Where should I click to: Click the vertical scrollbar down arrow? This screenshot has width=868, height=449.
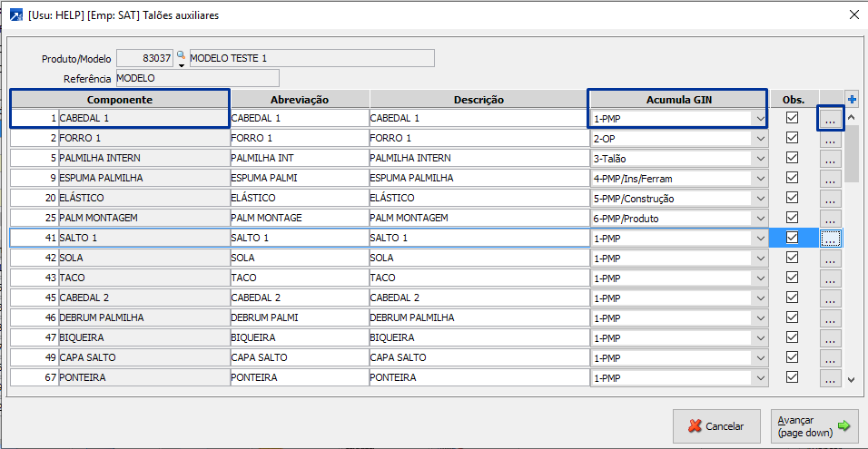851,380
